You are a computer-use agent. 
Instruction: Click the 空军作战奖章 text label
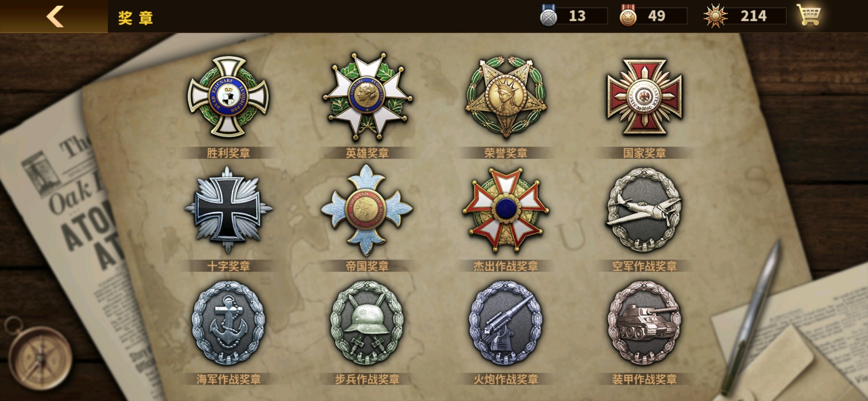tap(644, 266)
